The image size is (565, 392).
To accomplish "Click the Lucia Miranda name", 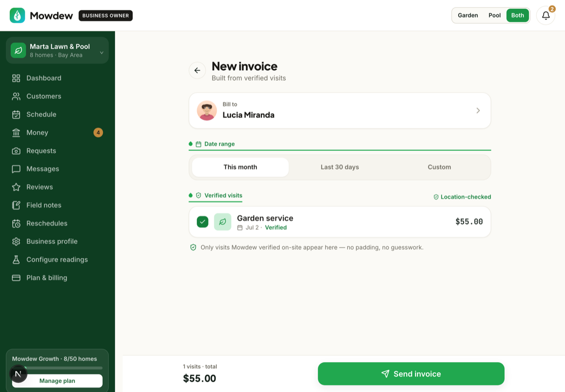I will (x=248, y=115).
